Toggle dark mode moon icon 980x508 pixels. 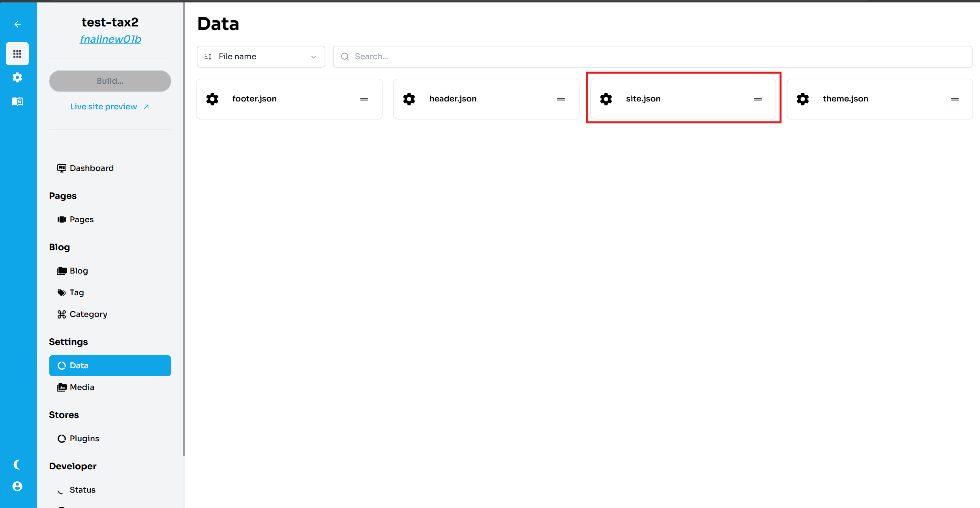(x=17, y=465)
